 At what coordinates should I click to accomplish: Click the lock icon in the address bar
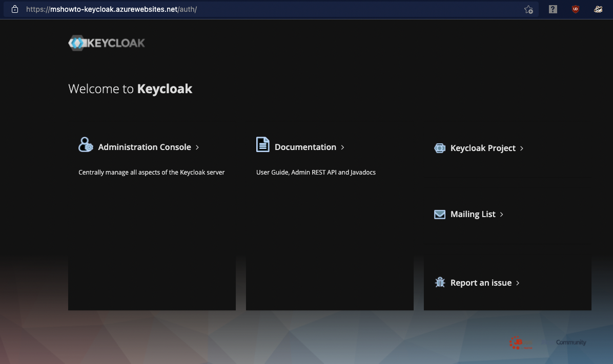[x=15, y=9]
